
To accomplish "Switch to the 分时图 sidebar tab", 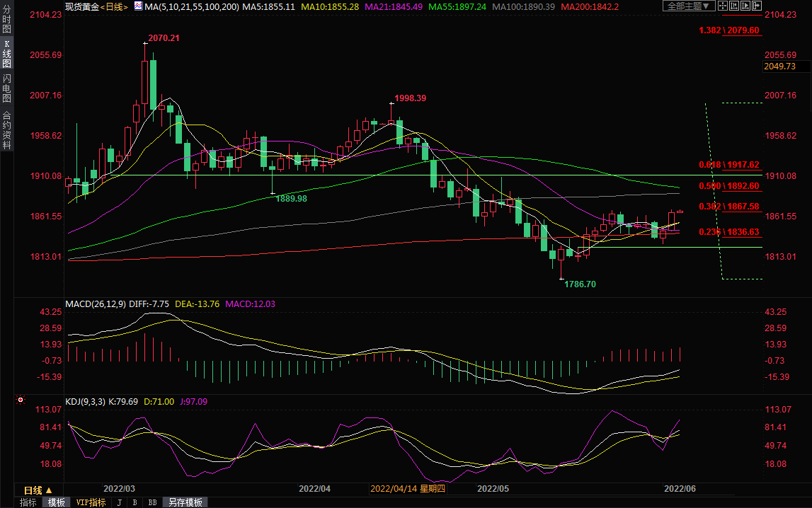I will click(6, 22).
